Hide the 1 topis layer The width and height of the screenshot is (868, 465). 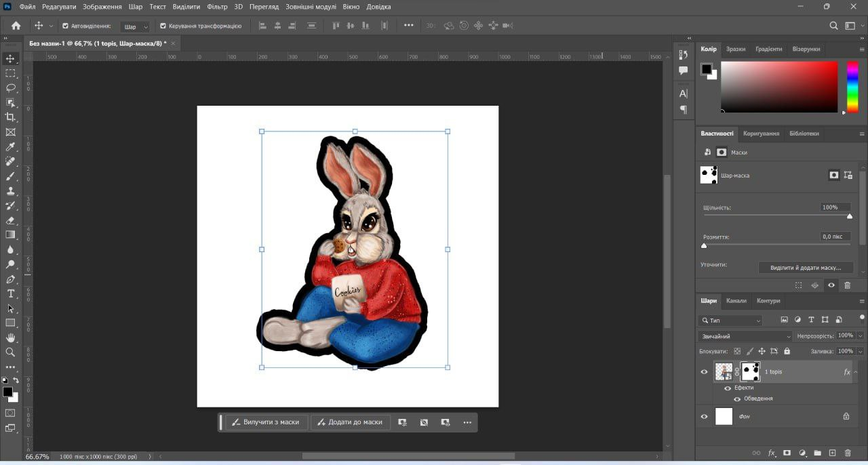pyautogui.click(x=704, y=371)
